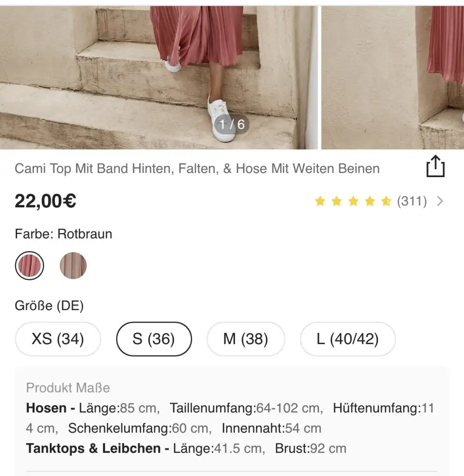This screenshot has width=464, height=476.
Task: Open reviews via the chevron arrow
Action: tap(440, 201)
